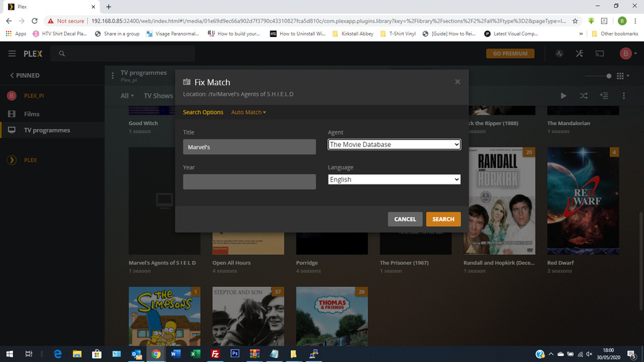The image size is (644, 362).
Task: Select PLEX_PI server in sidebar
Action: pyautogui.click(x=33, y=96)
